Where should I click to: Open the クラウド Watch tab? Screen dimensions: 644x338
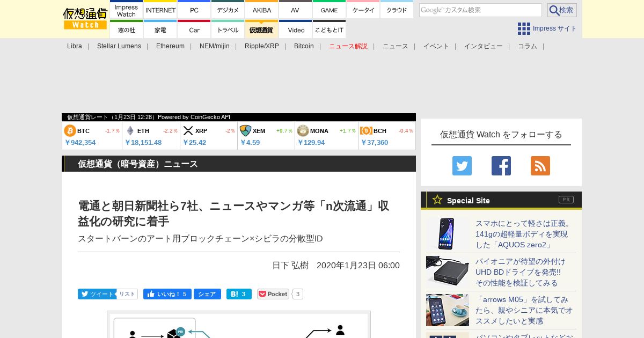point(397,10)
